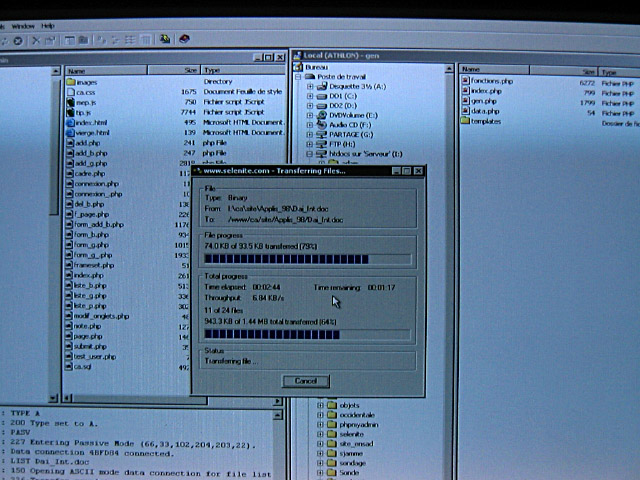Image resolution: width=640 pixels, height=480 pixels.
Task: Select the mep.js script file icon
Action: click(x=71, y=102)
